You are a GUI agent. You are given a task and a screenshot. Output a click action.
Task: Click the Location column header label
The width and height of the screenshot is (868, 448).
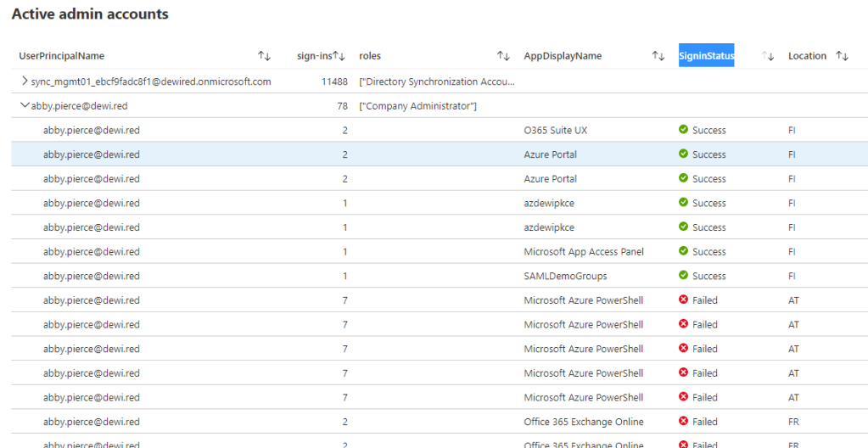tap(807, 56)
